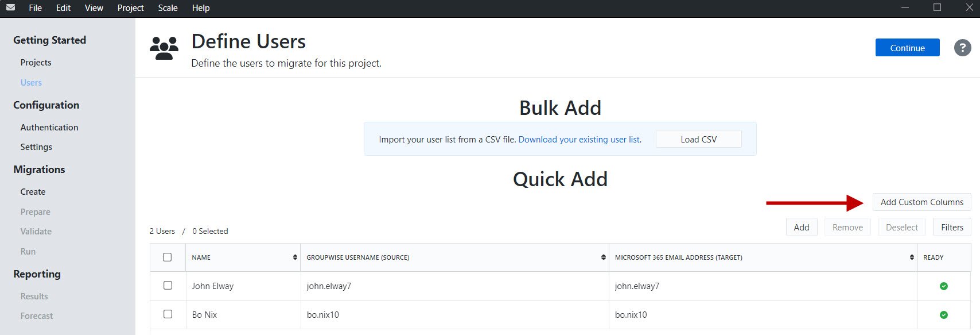The image size is (980, 335).
Task: Sort by GroupWise Username column arrows
Action: pyautogui.click(x=603, y=257)
